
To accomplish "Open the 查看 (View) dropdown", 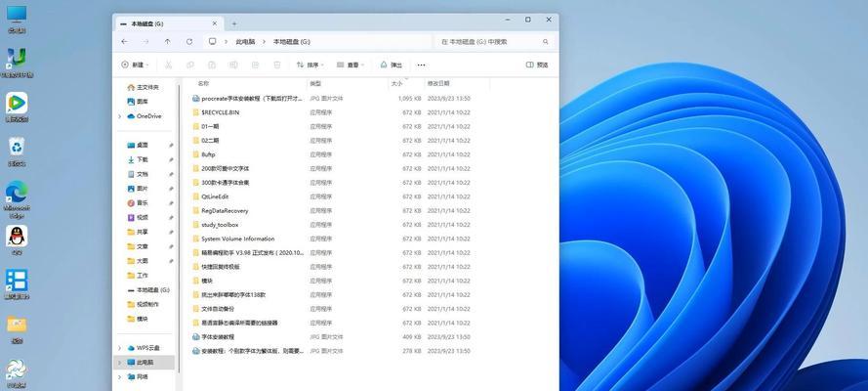I will tap(351, 65).
